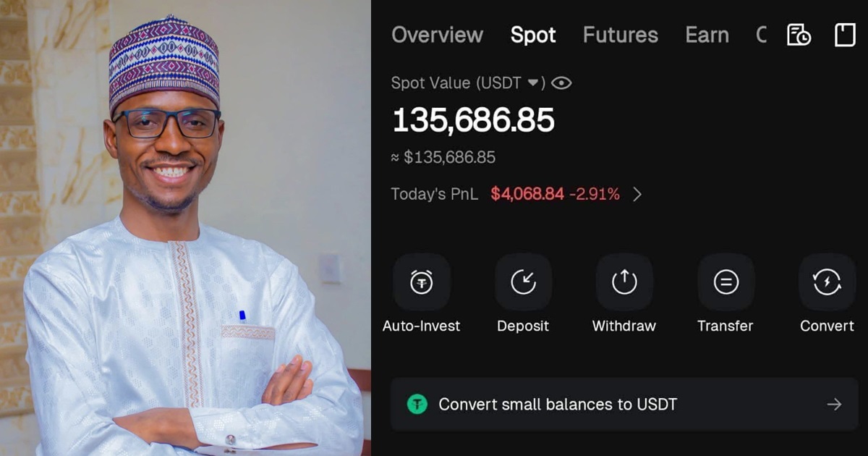Hide spot balance with the eye icon
868x456 pixels.
(x=561, y=83)
